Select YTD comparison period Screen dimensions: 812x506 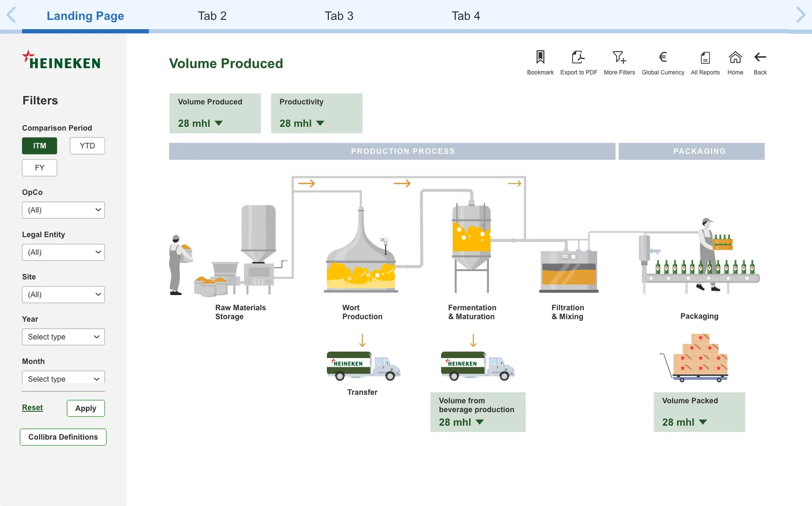(87, 146)
